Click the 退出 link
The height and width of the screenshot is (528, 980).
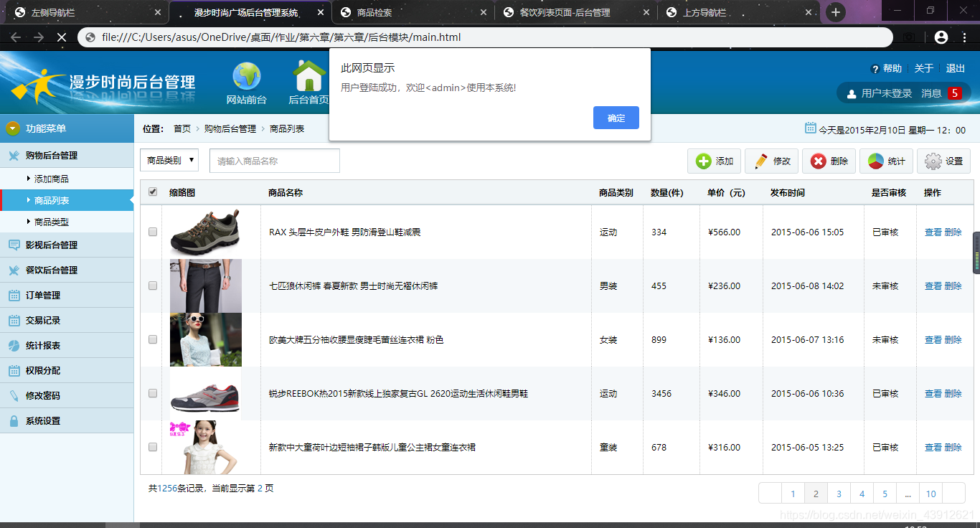point(956,68)
